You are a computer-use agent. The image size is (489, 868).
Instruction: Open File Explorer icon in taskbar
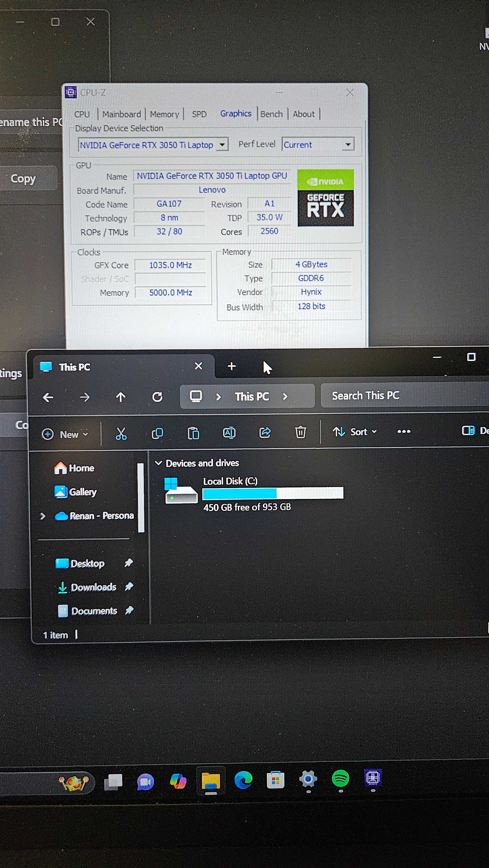click(211, 781)
